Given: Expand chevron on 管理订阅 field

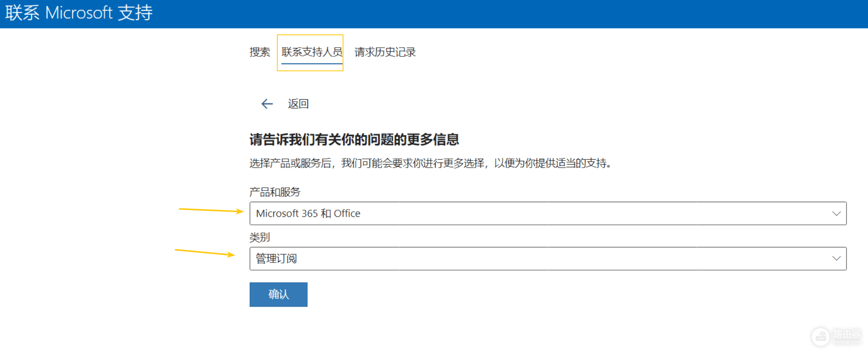Looking at the screenshot, I should click(836, 259).
